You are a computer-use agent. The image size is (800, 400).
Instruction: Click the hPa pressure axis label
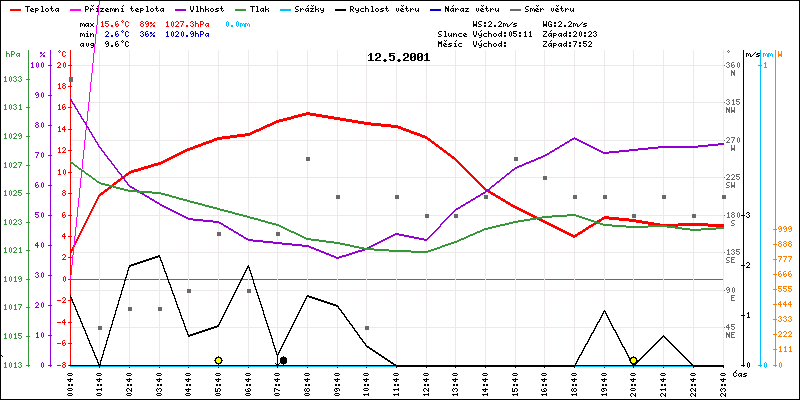12,54
